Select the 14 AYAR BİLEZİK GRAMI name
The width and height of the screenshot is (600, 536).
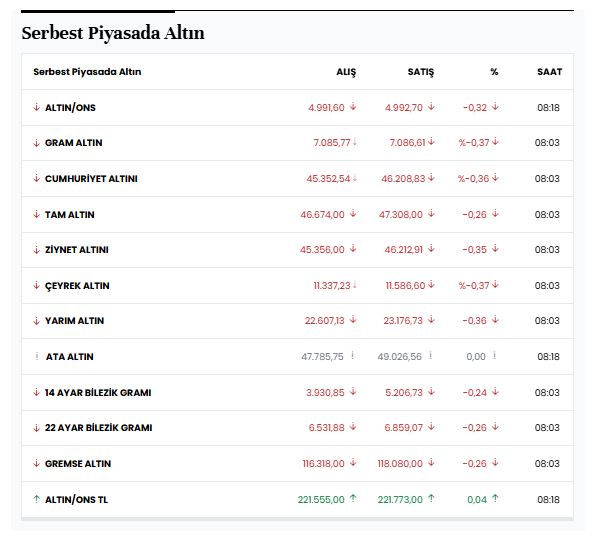[x=98, y=393]
